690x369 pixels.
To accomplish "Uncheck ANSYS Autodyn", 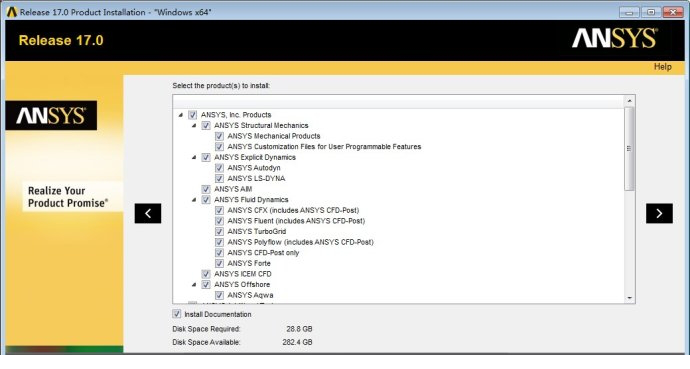I will 219,168.
